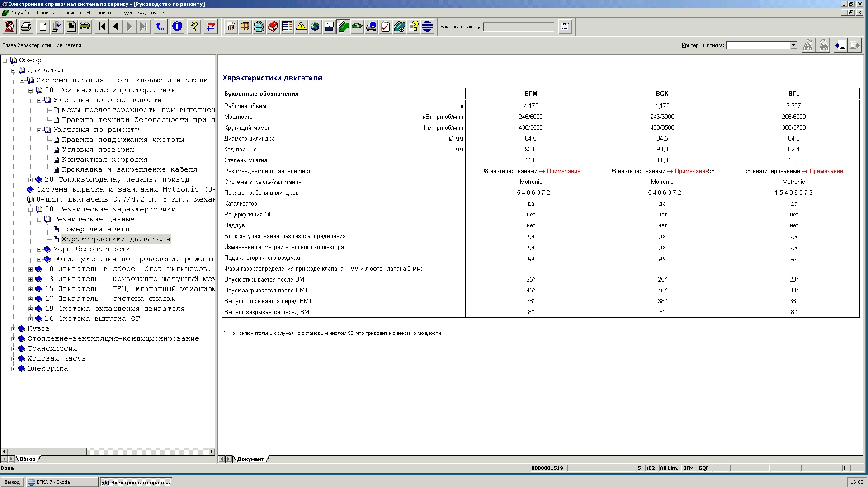Open Примечание link in BFM column
Image resolution: width=868 pixels, height=488 pixels.
563,171
